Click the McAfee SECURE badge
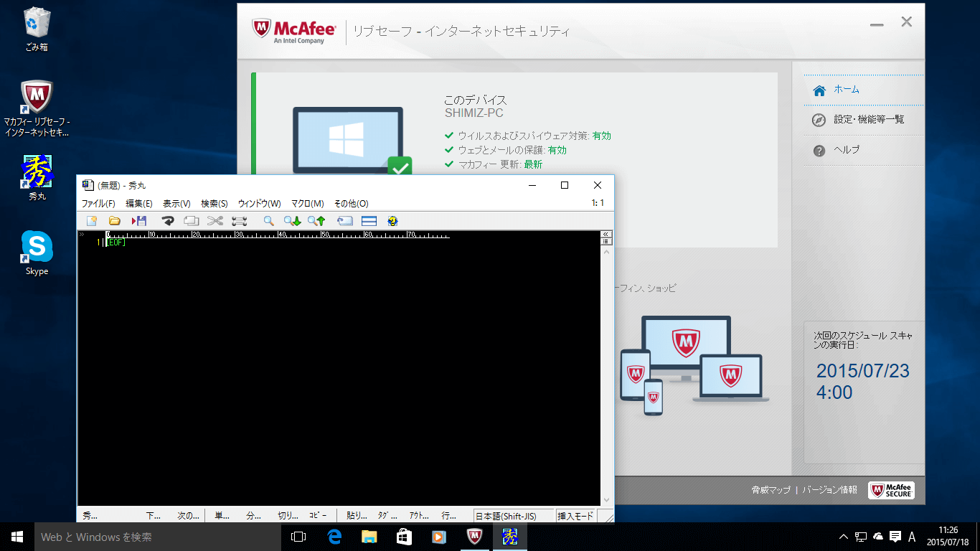980x551 pixels. point(891,490)
